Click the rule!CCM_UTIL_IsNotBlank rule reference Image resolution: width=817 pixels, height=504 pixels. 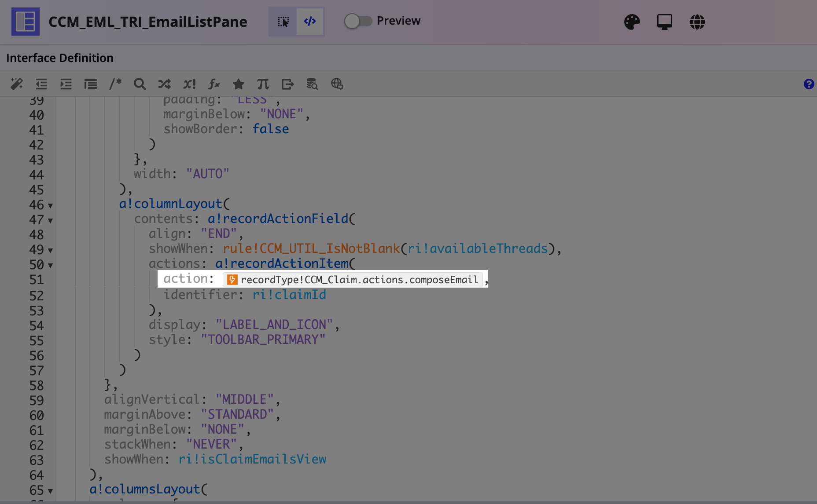tap(311, 248)
